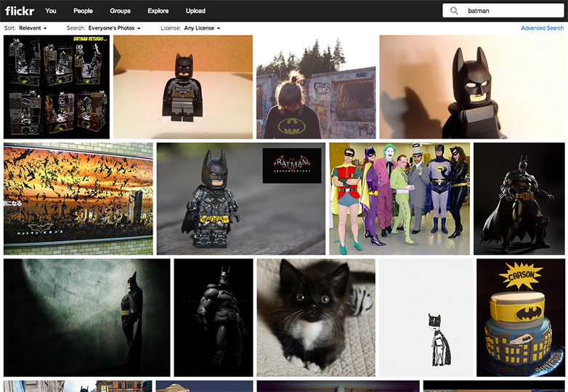Go to the Upload page
The image size is (568, 392).
click(x=195, y=11)
